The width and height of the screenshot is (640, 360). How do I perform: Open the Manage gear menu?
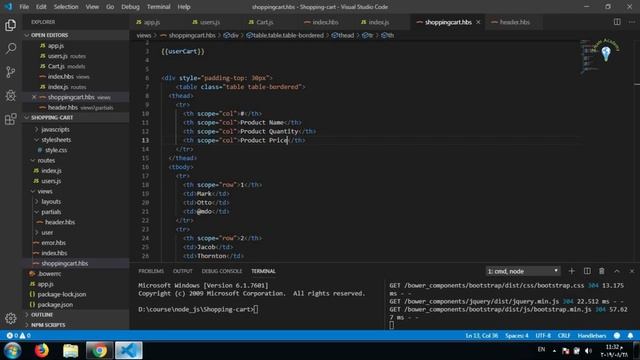click(11, 318)
